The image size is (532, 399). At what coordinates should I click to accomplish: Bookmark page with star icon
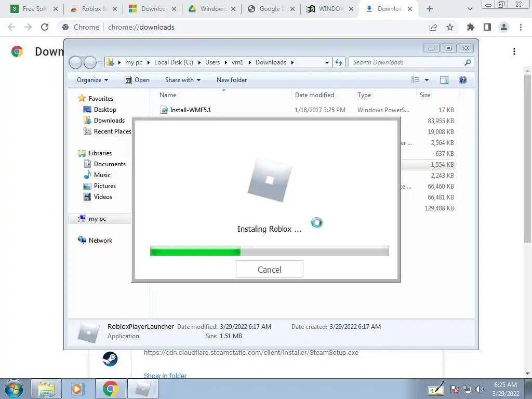tap(450, 27)
